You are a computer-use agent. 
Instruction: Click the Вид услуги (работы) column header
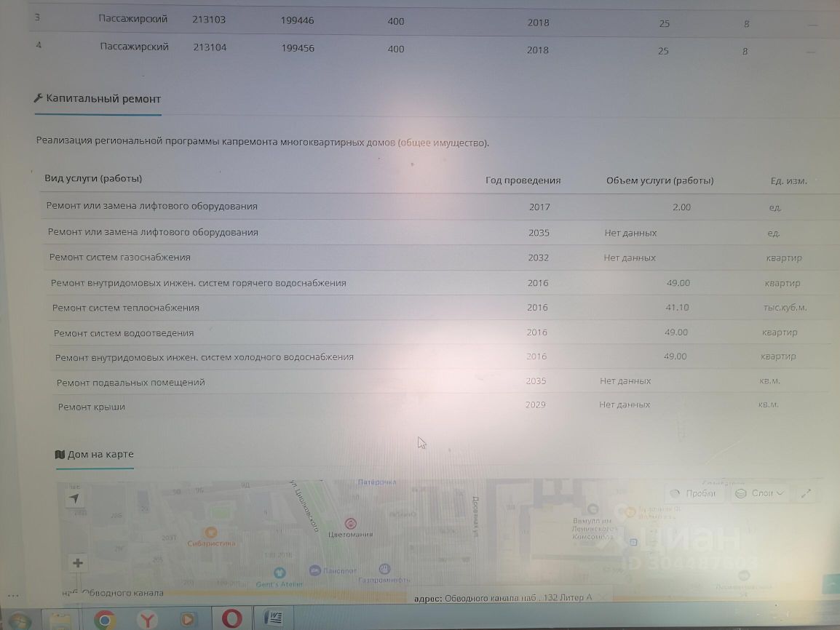click(x=93, y=178)
